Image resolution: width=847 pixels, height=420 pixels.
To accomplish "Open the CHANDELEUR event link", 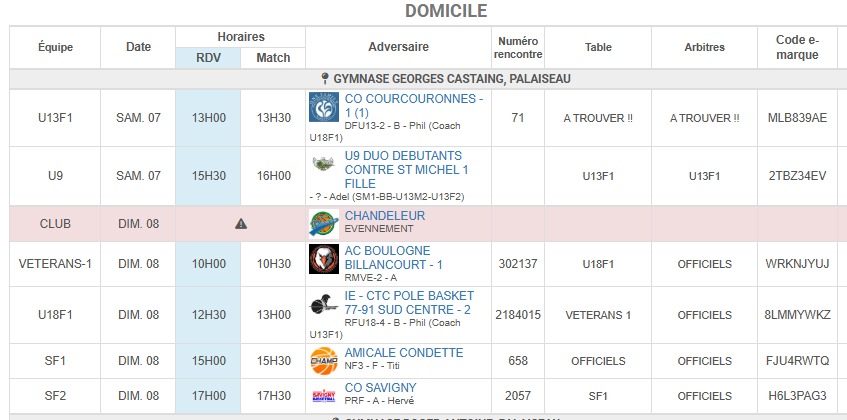I will (x=385, y=216).
